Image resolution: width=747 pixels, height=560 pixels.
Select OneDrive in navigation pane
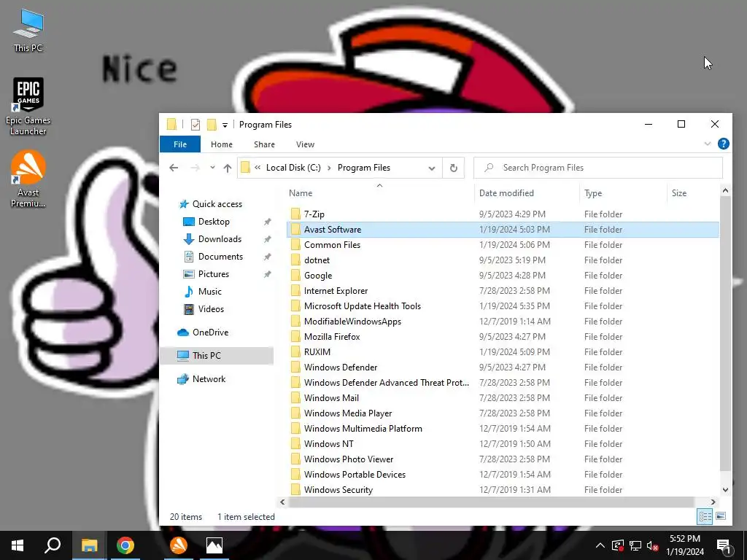[x=210, y=332]
